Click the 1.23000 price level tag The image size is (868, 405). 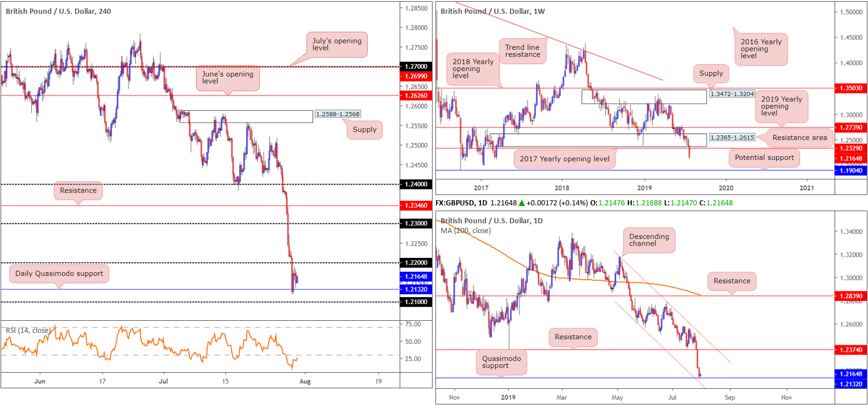pos(416,223)
